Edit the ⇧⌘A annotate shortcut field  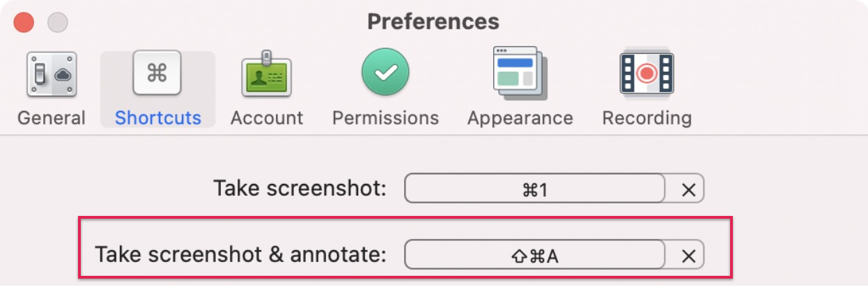tap(535, 256)
